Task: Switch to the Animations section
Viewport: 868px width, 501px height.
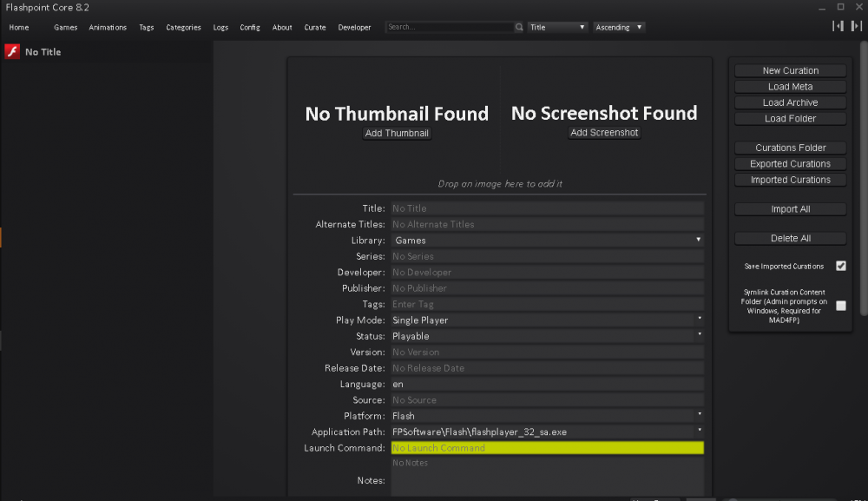Action: coord(108,27)
